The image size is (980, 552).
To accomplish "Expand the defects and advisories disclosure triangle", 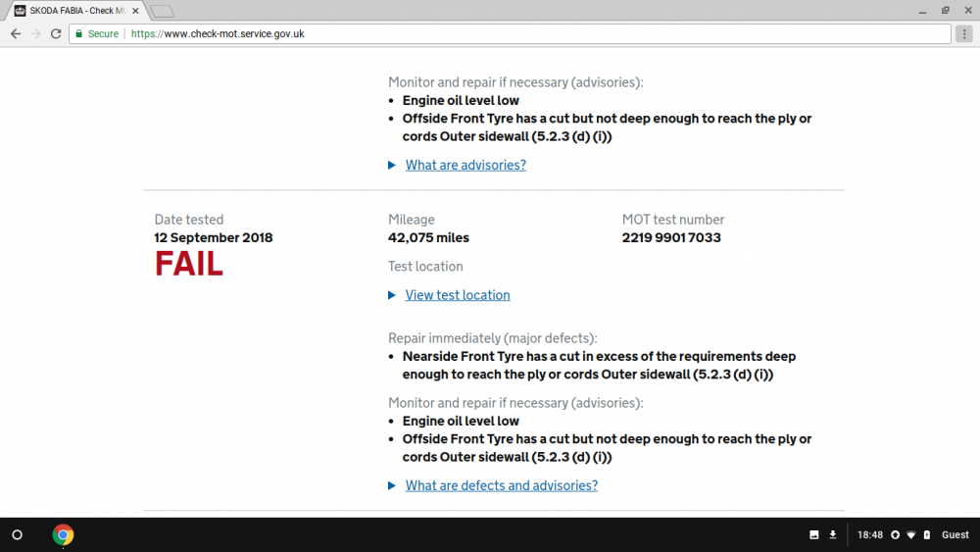I will coord(392,485).
